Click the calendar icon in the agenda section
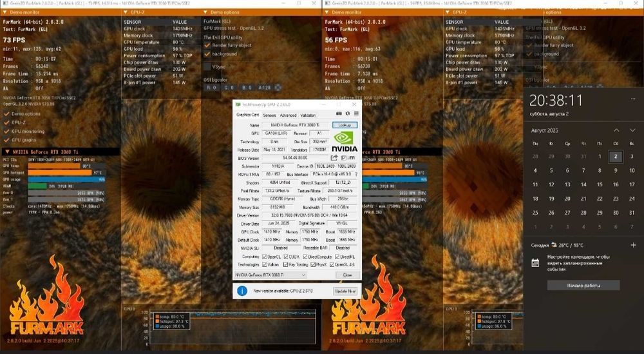Image resolution: width=644 pixels, height=354 pixels. (x=535, y=262)
